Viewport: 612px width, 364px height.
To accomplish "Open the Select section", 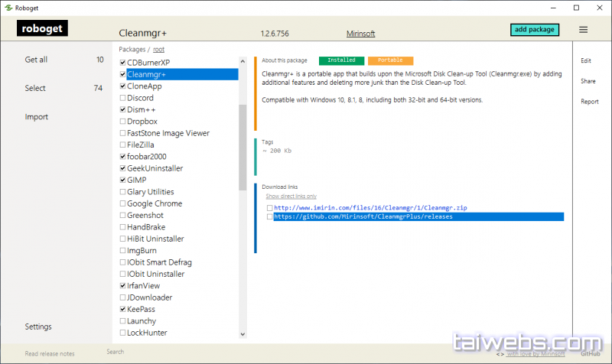I will tap(35, 88).
